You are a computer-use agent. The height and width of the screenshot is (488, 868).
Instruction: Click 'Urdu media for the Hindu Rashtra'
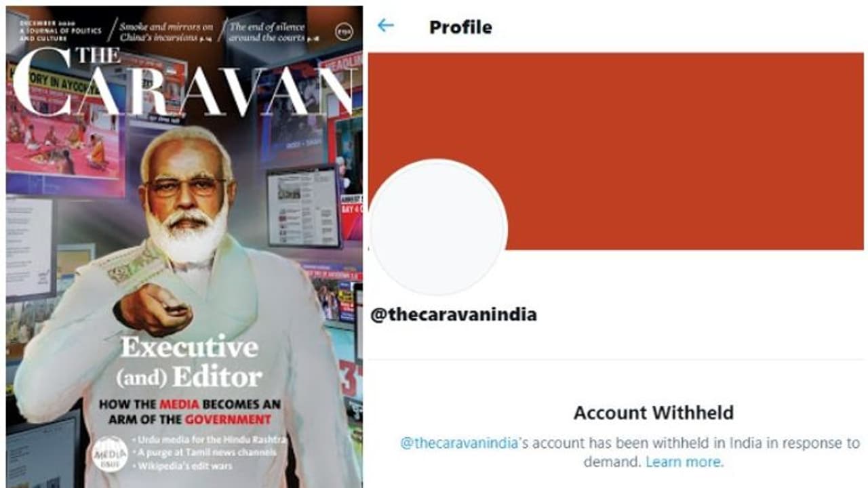coord(211,439)
